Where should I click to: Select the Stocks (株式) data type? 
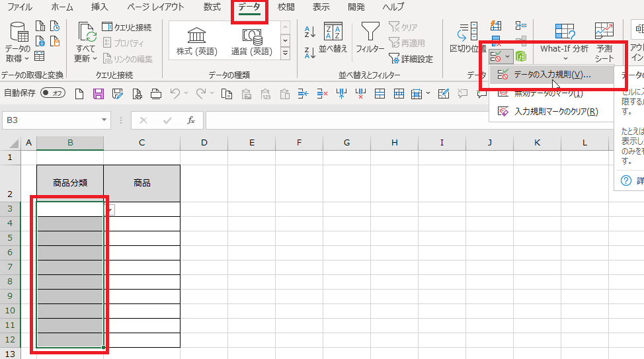point(196,41)
